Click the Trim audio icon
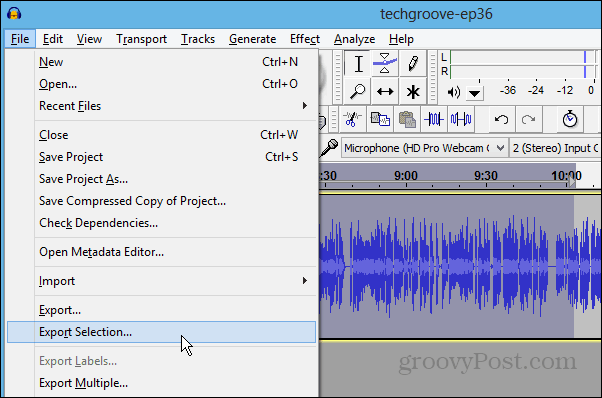The width and height of the screenshot is (602, 398). tap(434, 119)
